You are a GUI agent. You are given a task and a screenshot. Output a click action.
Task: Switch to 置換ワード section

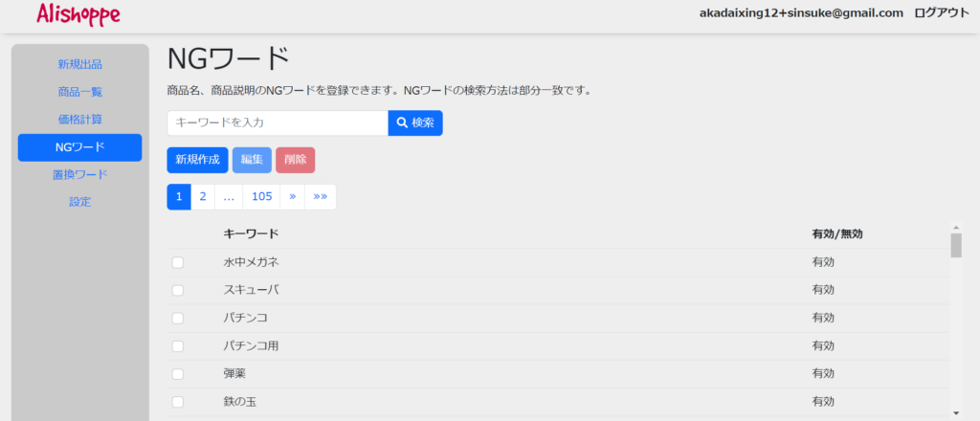[x=79, y=175]
